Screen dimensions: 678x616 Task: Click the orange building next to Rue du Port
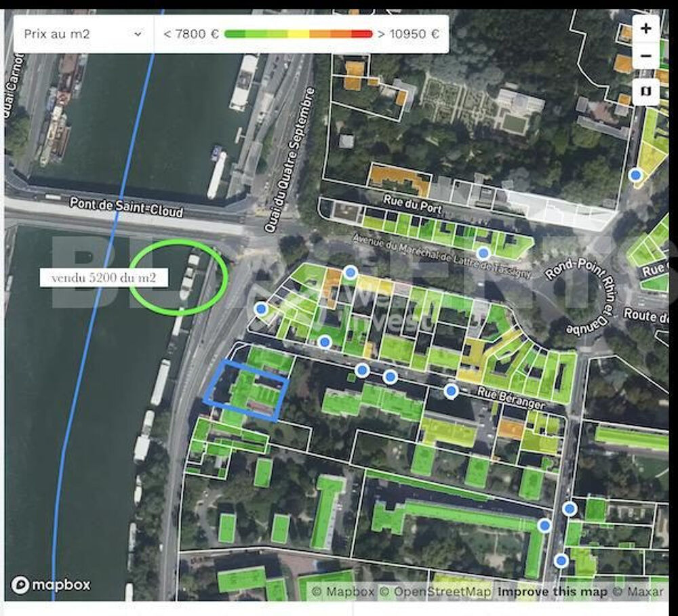tap(399, 176)
